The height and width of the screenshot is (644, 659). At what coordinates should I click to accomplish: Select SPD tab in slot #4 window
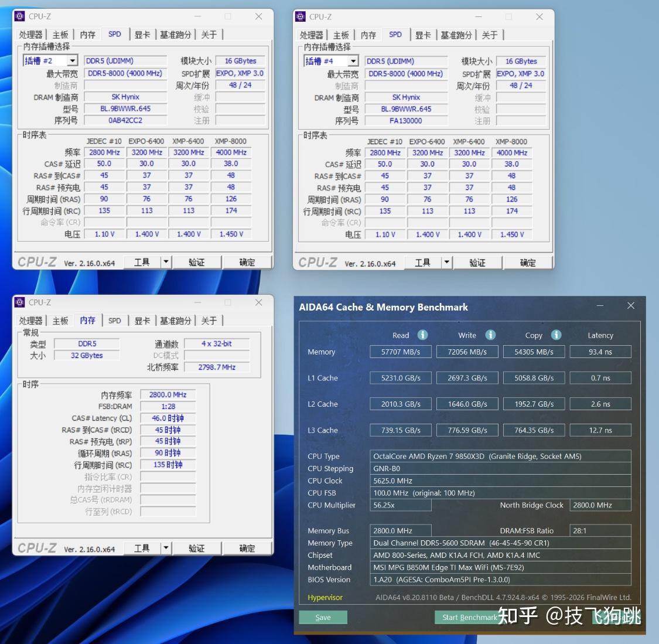point(395,35)
